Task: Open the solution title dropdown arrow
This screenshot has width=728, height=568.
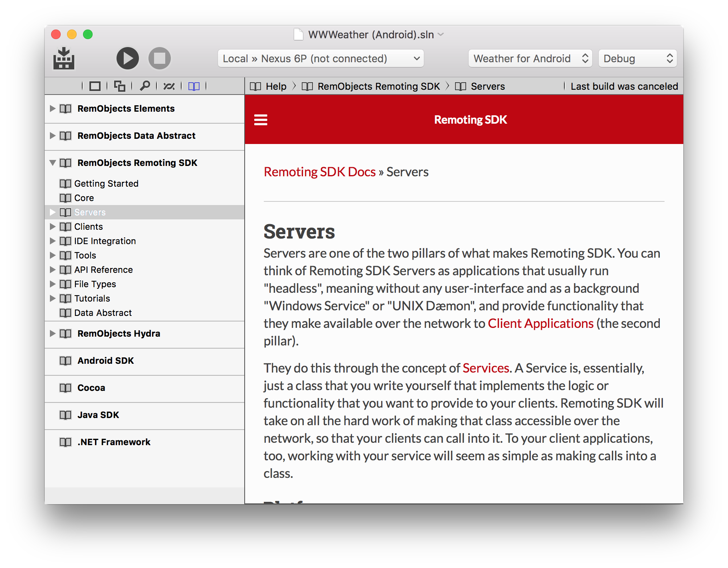Action: (x=441, y=35)
